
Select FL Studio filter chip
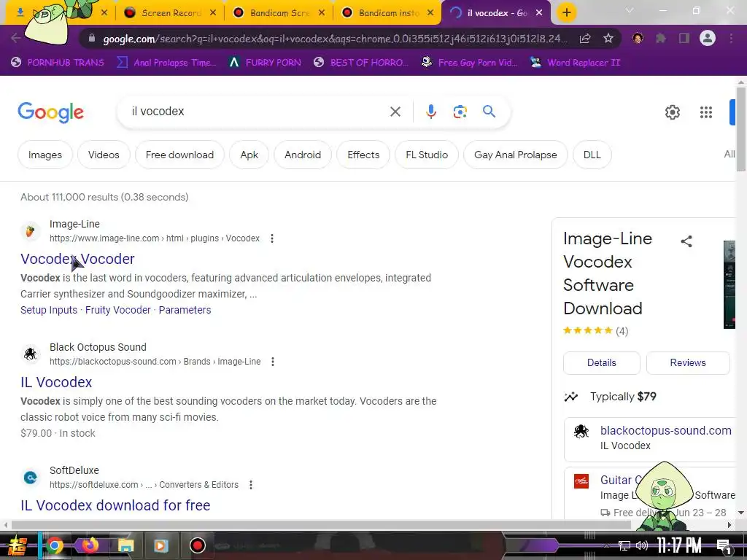point(426,155)
